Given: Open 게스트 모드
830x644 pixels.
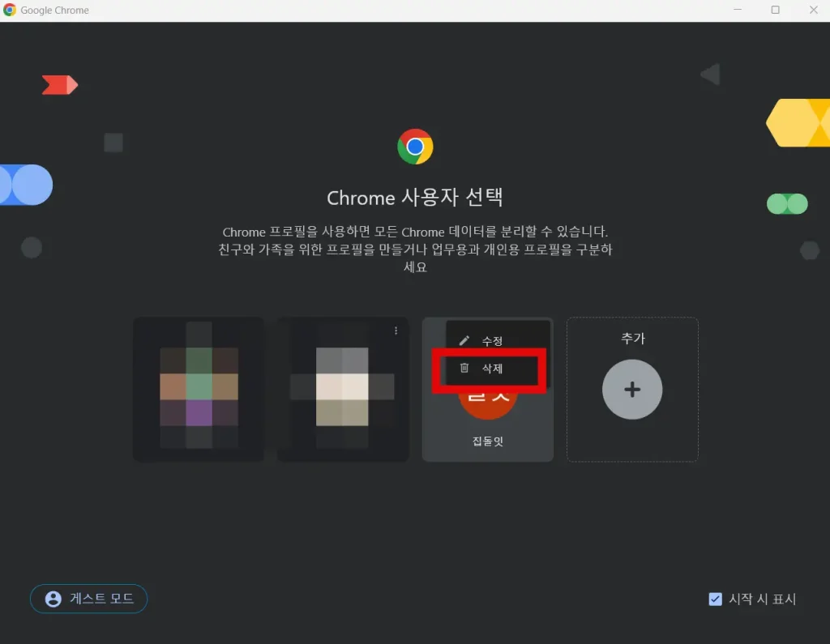Looking at the screenshot, I should point(88,599).
